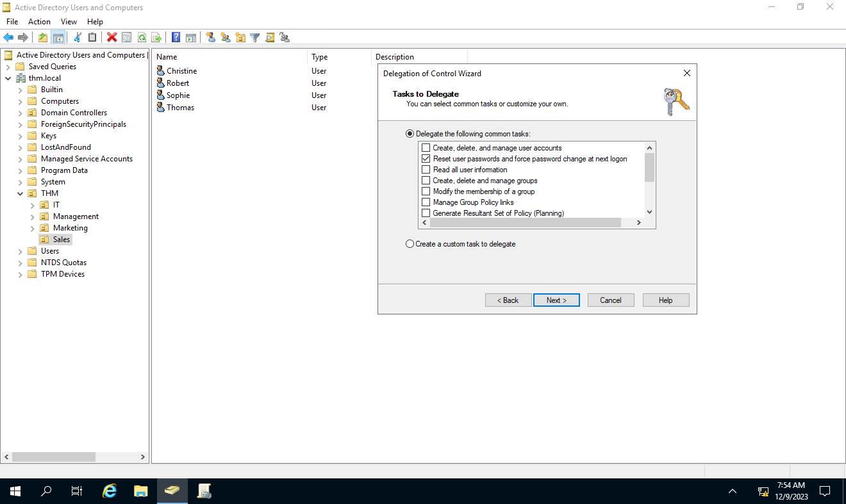The width and height of the screenshot is (846, 504).
Task: Click Christine's user icon in list
Action: [160, 71]
